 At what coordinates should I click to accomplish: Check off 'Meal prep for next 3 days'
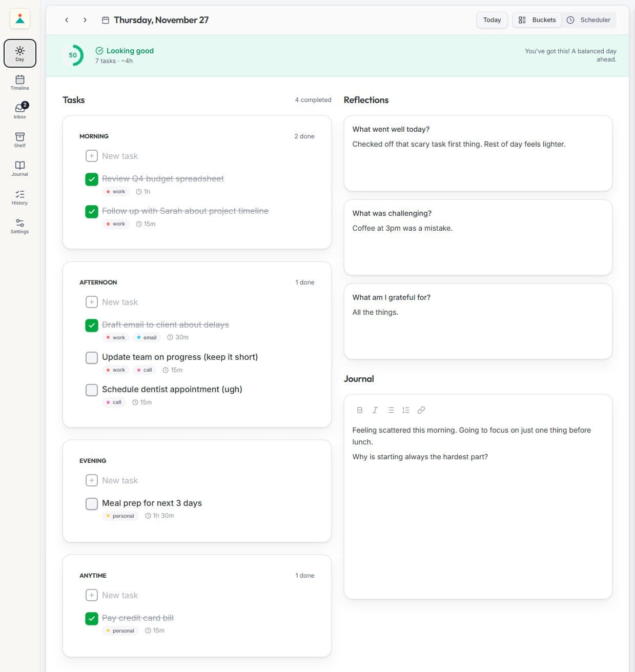[x=91, y=504]
